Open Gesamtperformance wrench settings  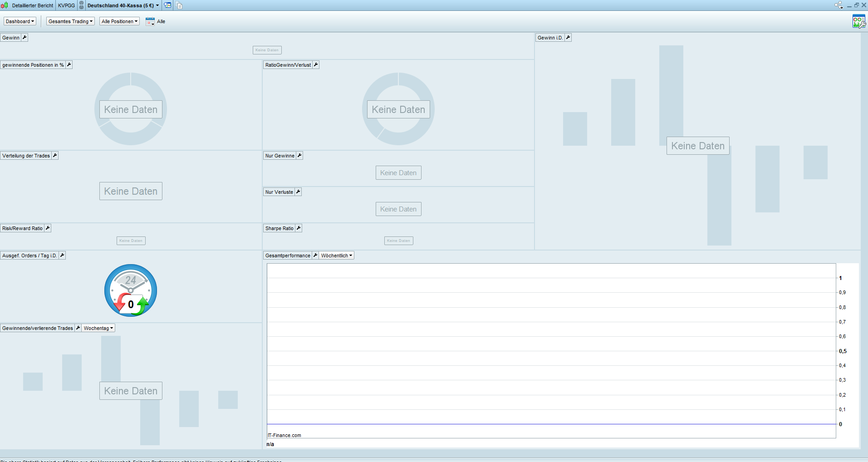(315, 256)
